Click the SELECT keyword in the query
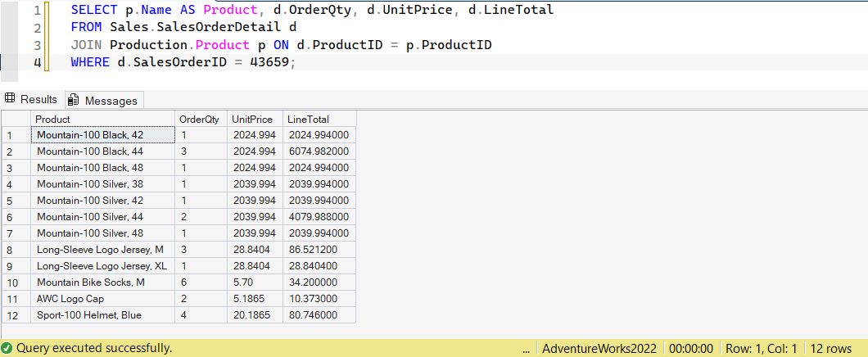This screenshot has height=357, width=868. 93,10
